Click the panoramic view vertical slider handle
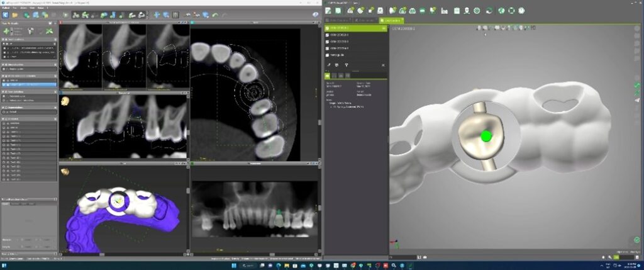Screen dimensions: 644x270 [x=319, y=208]
